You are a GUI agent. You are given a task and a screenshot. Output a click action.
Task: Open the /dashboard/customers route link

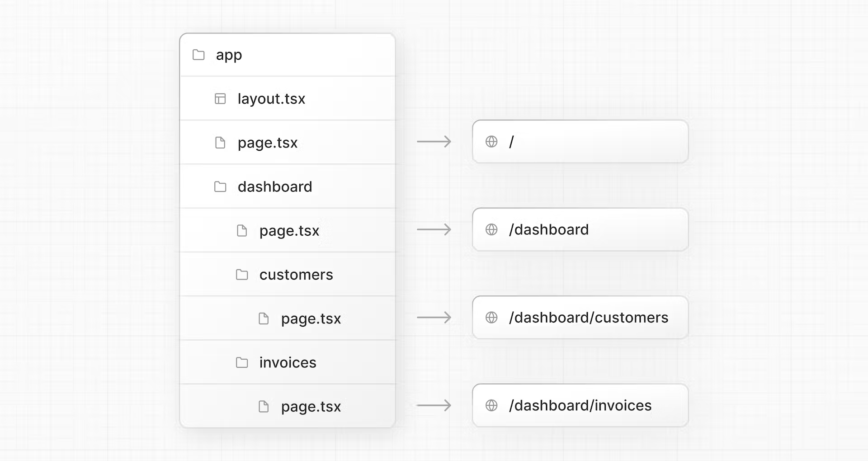point(580,318)
